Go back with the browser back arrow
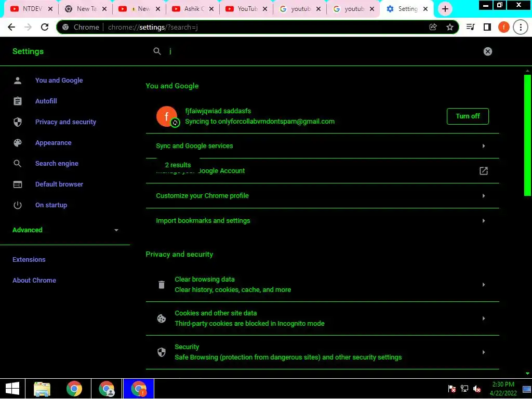This screenshot has width=532, height=399. coord(11,27)
